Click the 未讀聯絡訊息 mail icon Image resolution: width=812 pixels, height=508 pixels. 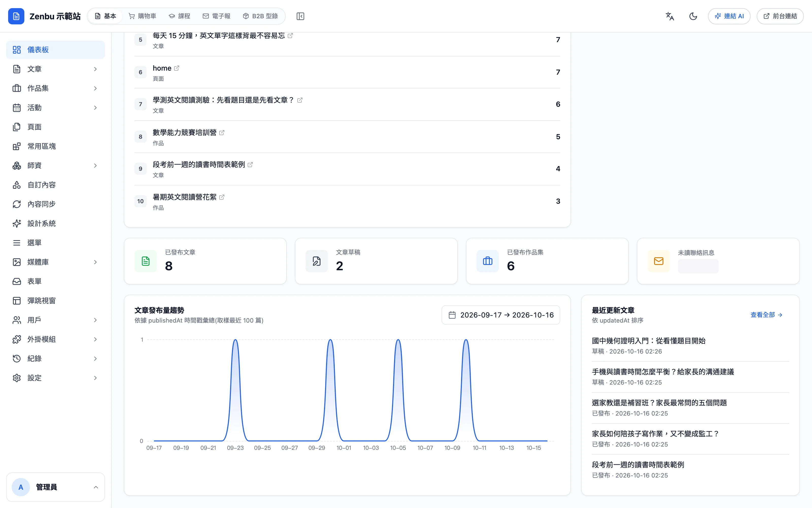pyautogui.click(x=658, y=261)
